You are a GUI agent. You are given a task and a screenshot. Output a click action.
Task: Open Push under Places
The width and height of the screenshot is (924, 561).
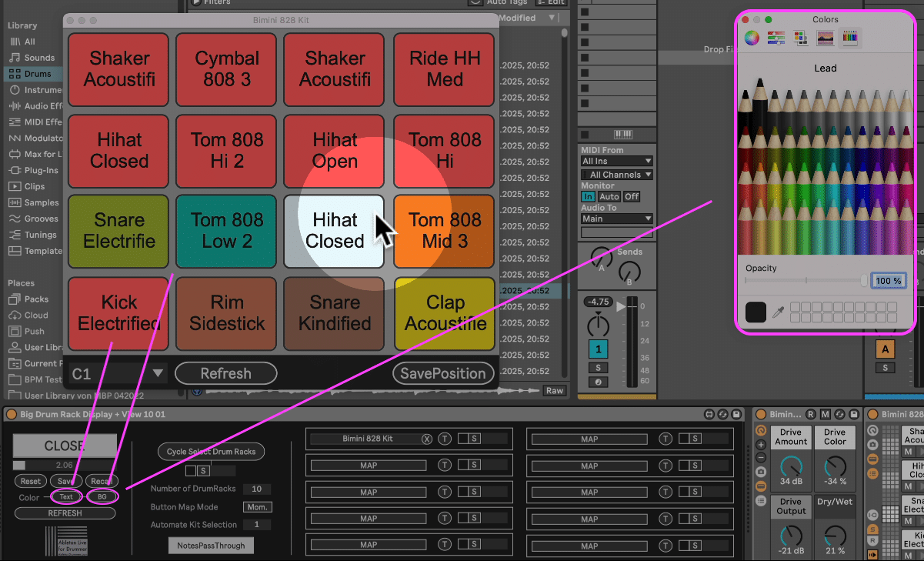pos(35,332)
